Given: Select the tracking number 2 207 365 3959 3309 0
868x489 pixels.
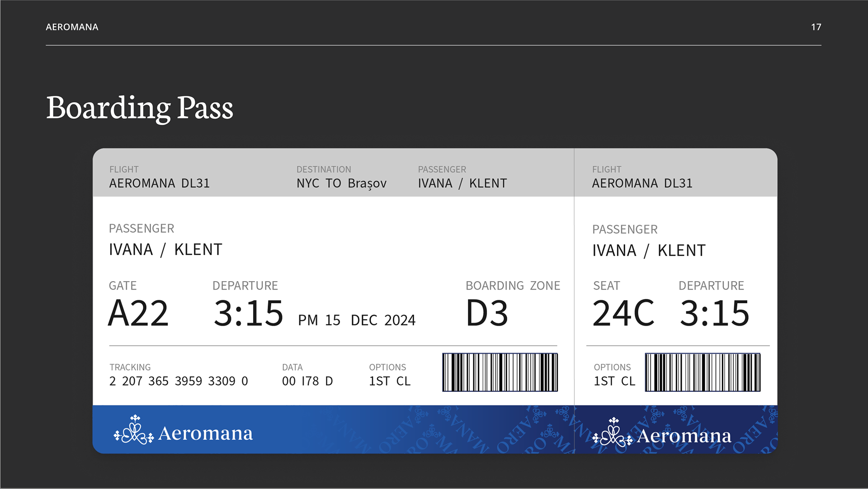Looking at the screenshot, I should click(x=179, y=381).
